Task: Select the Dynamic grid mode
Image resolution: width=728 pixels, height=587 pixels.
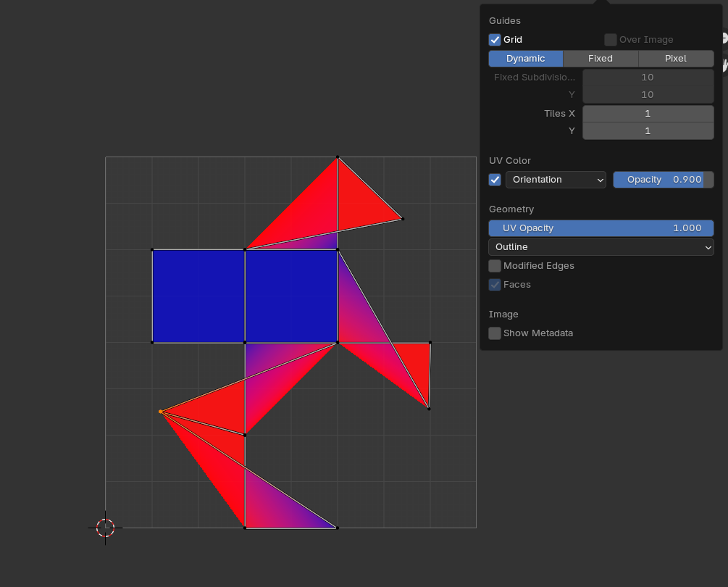Action: pos(526,59)
